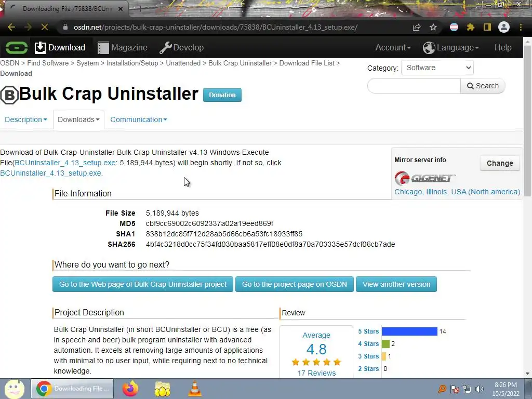Click the Download File List breadcrumb
Viewport: 532px width, 399px height.
307,63
